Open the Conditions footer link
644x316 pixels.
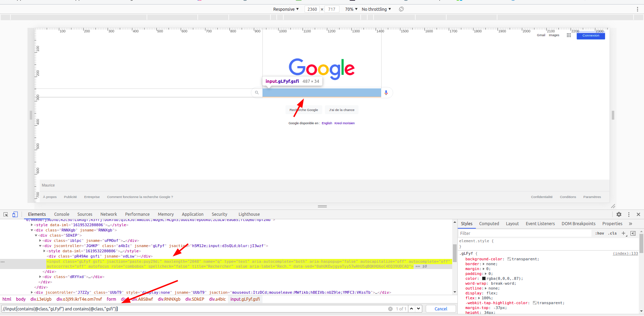tap(568, 197)
